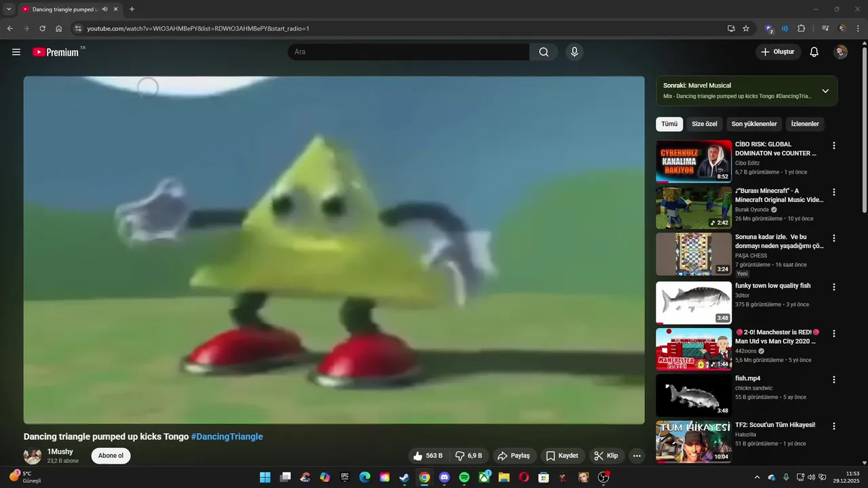Click the search magnifier button

(x=544, y=52)
